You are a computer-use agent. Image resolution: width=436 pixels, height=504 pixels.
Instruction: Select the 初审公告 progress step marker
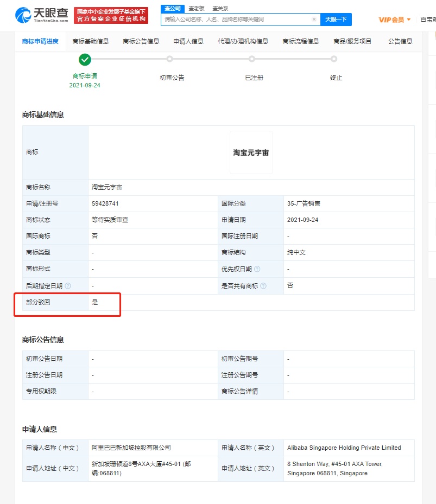[169, 59]
